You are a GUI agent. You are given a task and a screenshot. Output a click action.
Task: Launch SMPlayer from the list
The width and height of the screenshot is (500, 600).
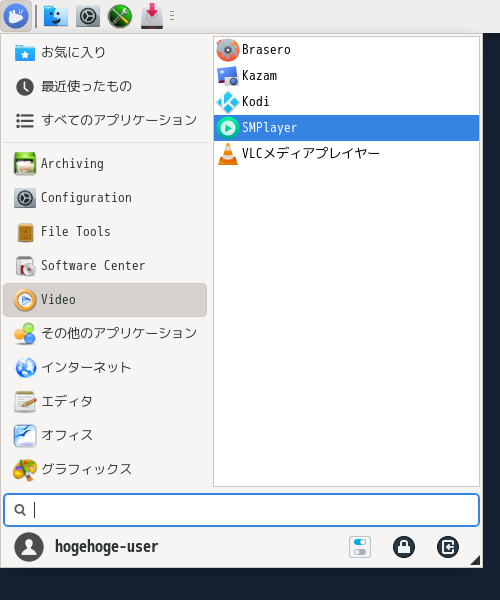346,128
